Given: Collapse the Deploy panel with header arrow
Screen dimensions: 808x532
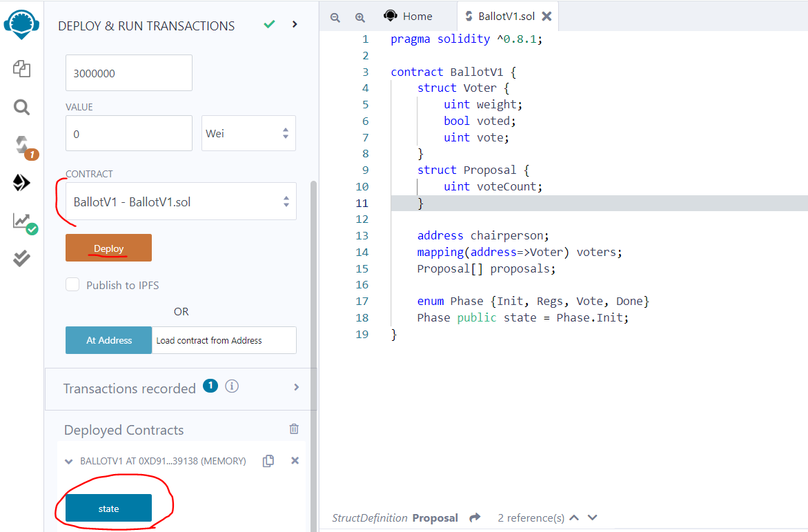Looking at the screenshot, I should tap(295, 24).
